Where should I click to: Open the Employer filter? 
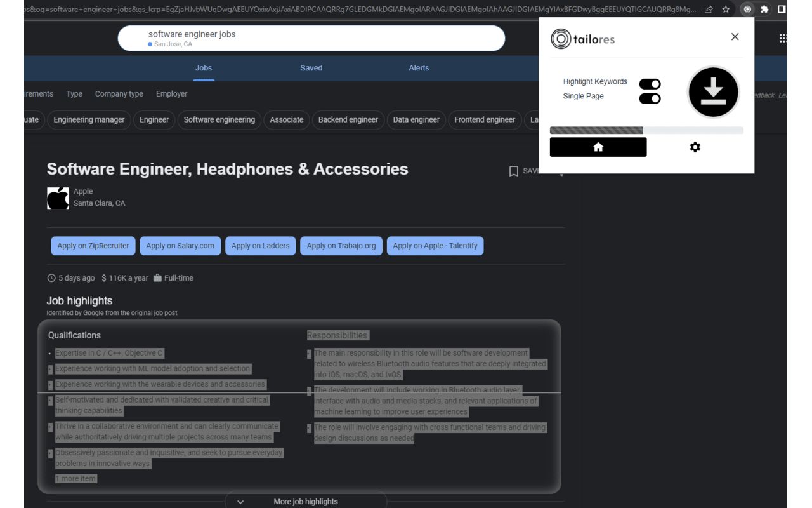172,94
